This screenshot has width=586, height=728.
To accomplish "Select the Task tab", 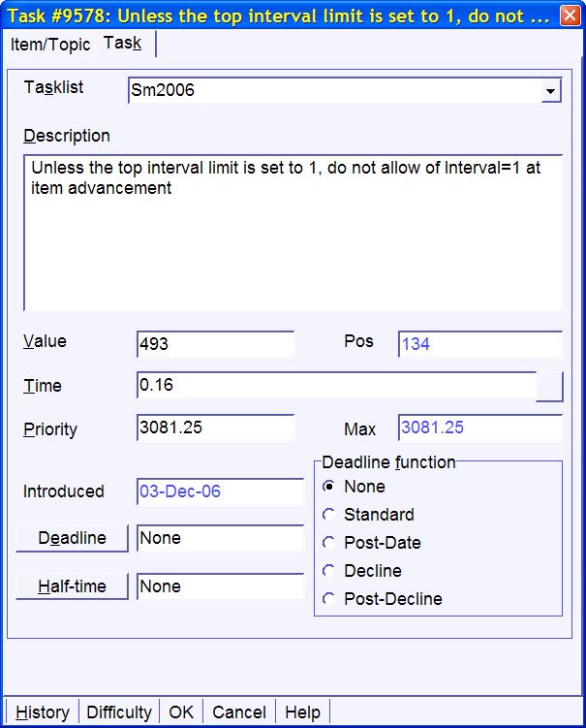I will tap(122, 44).
